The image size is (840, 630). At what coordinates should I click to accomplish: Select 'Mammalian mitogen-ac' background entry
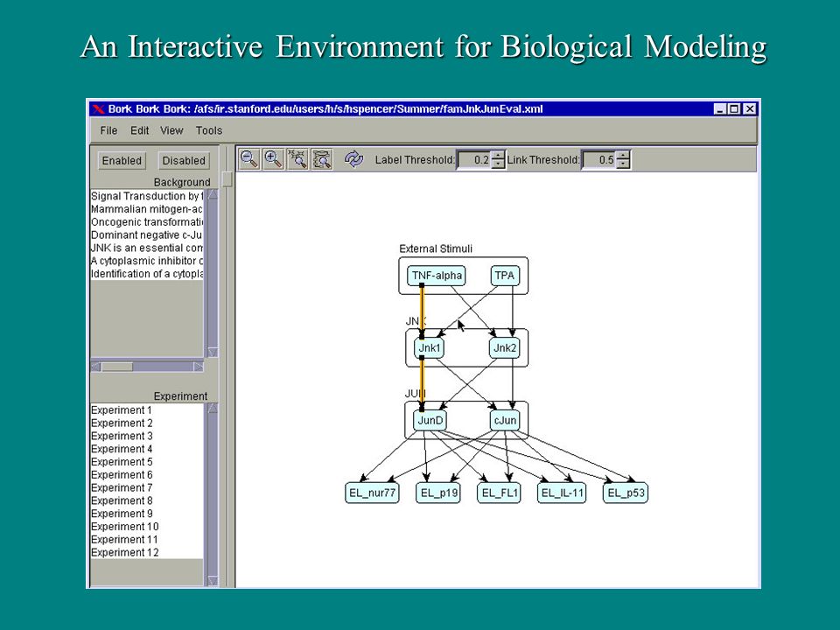tap(147, 209)
